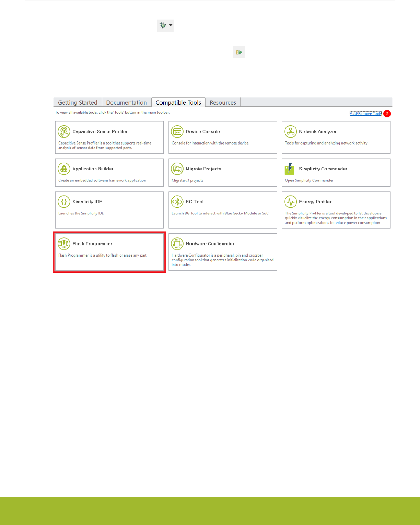Click 'Flash Programmer is a utility' description
The image size is (420, 525).
click(102, 255)
